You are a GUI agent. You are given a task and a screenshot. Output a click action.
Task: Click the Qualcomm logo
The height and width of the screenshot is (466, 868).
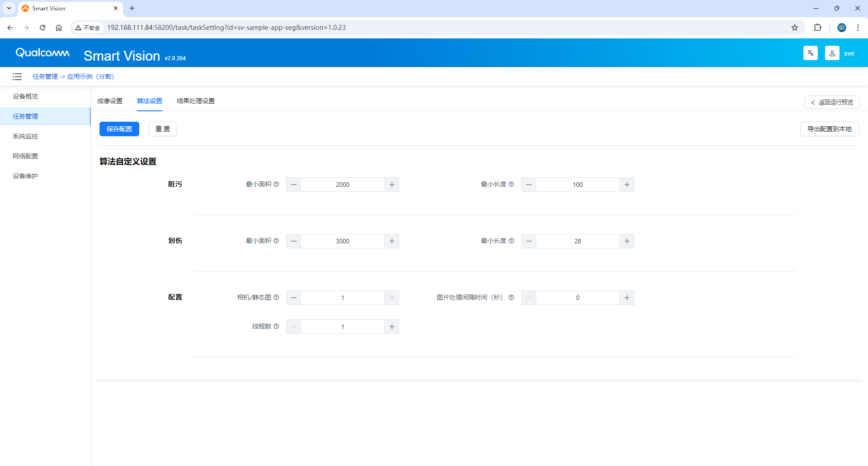point(42,53)
